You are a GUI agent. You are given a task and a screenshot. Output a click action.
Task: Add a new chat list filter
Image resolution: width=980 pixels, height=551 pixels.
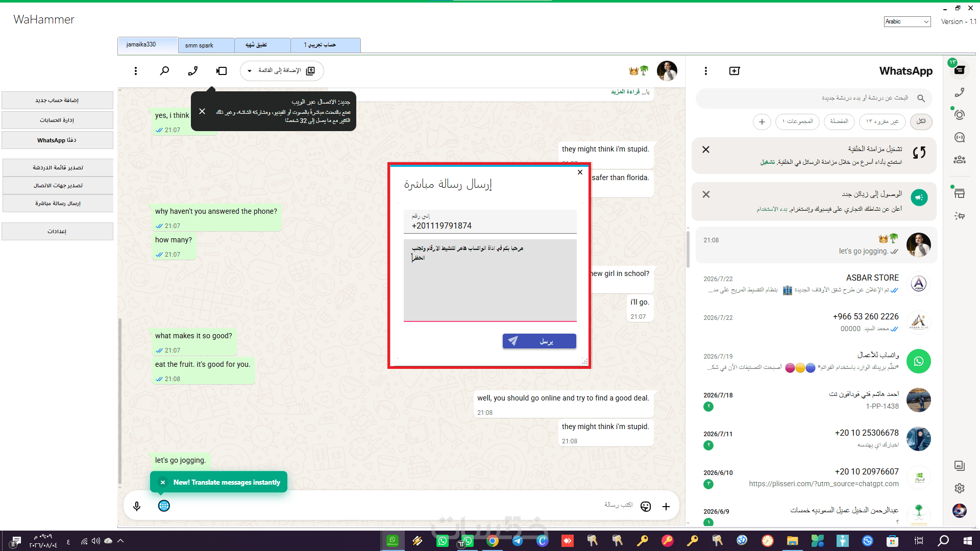click(762, 121)
